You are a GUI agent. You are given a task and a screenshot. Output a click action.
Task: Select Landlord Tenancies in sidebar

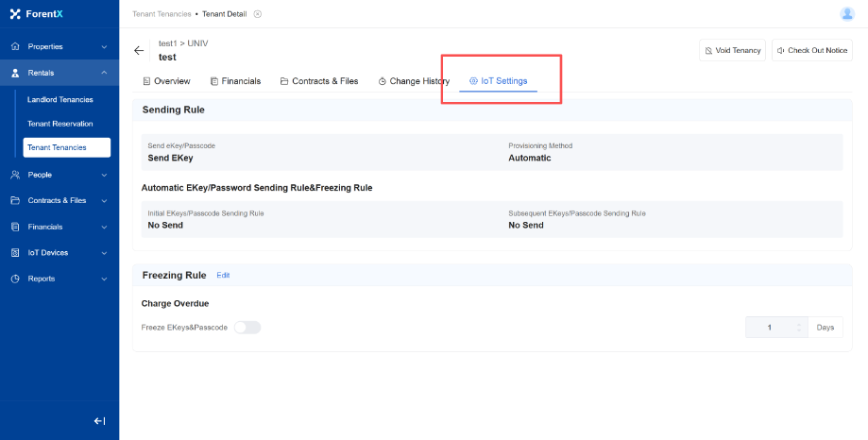[60, 99]
